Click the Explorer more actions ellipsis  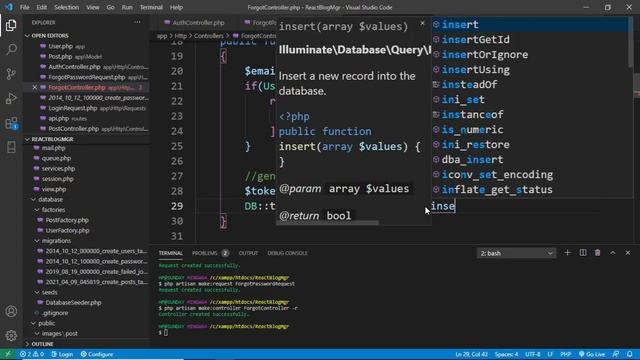point(137,22)
